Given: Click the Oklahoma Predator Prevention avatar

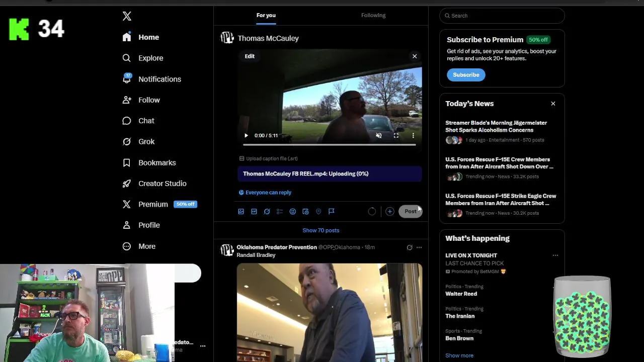Looking at the screenshot, I should [227, 250].
